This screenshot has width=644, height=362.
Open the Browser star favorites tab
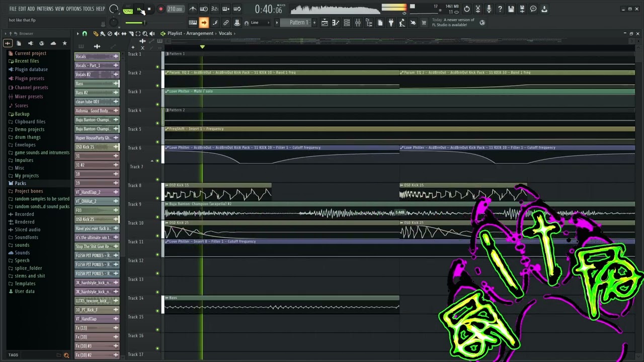64,43
